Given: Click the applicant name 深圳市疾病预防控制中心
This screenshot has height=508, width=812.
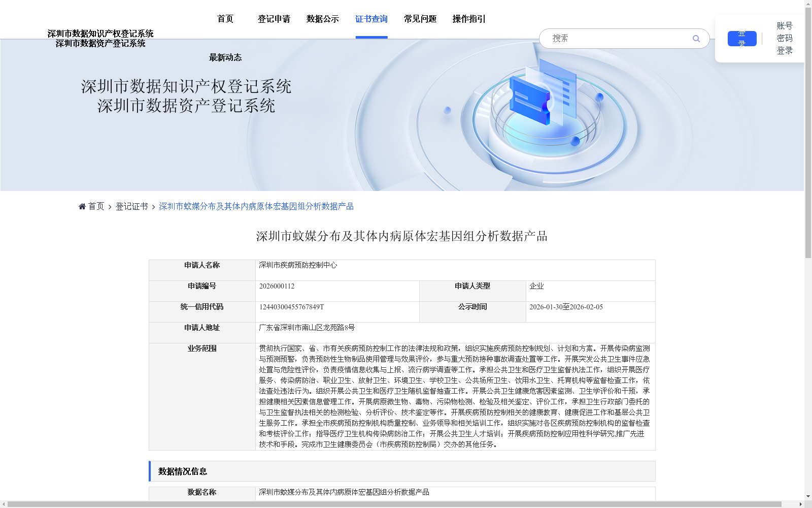Looking at the screenshot, I should 298,265.
